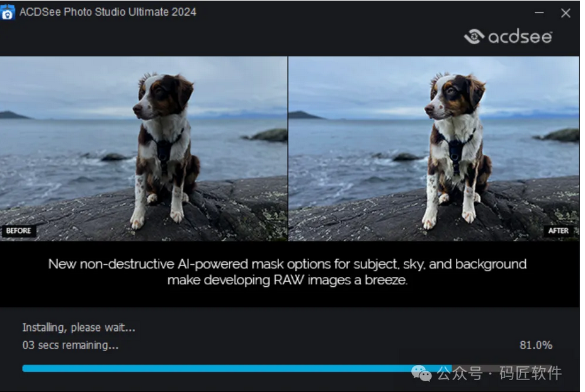Click the BEFORE dog photo
585x392 pixels.
tap(144, 148)
